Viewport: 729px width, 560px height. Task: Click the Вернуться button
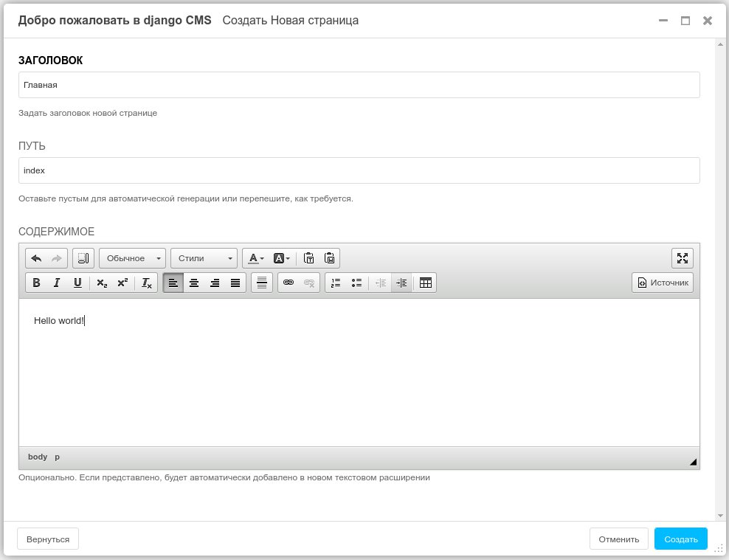click(48, 539)
